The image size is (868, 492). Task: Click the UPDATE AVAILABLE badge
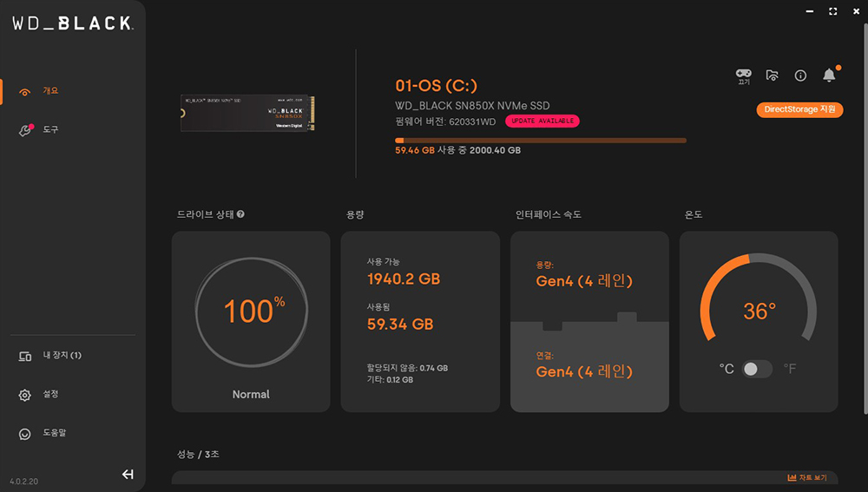(542, 121)
